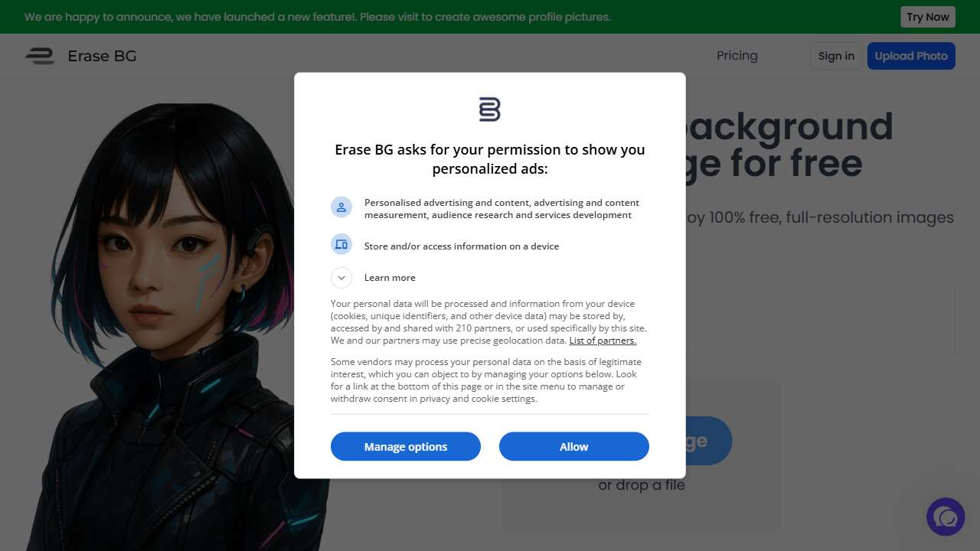The image size is (980, 551).
Task: Open Manage options in consent dialog
Action: point(406,446)
